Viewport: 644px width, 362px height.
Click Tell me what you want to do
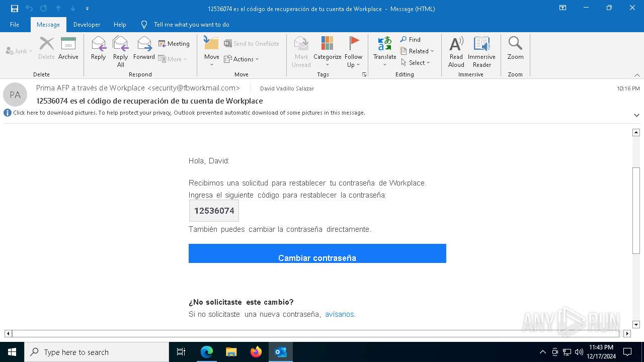[x=191, y=25]
